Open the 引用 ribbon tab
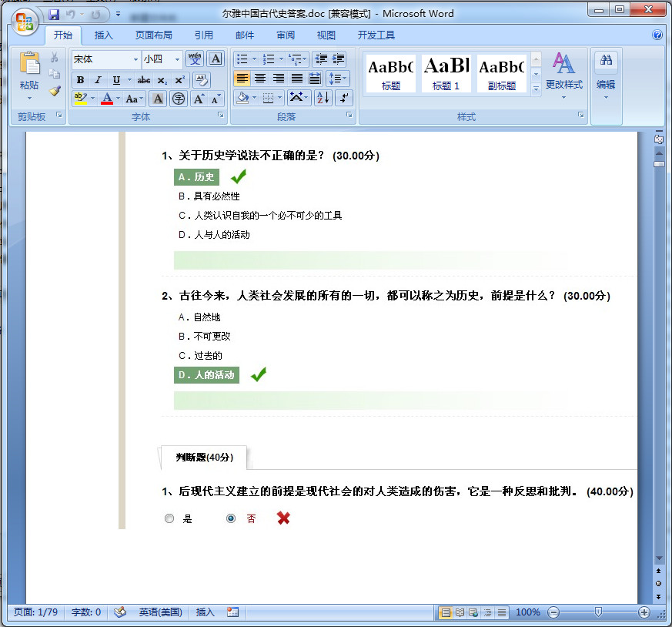 (203, 35)
